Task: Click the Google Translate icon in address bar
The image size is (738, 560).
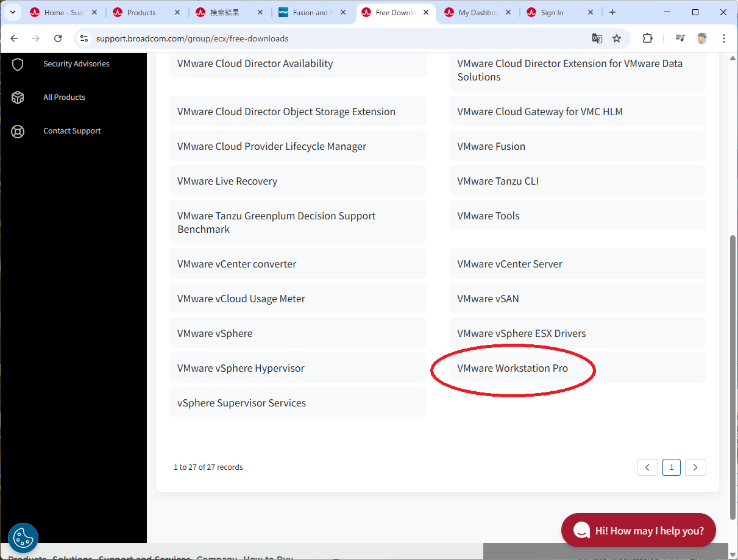Action: 597,38
